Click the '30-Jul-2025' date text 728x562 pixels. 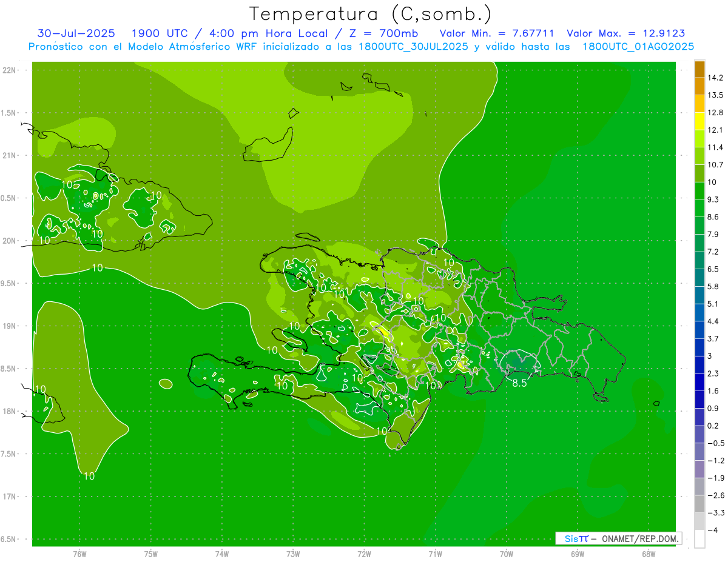point(75,33)
